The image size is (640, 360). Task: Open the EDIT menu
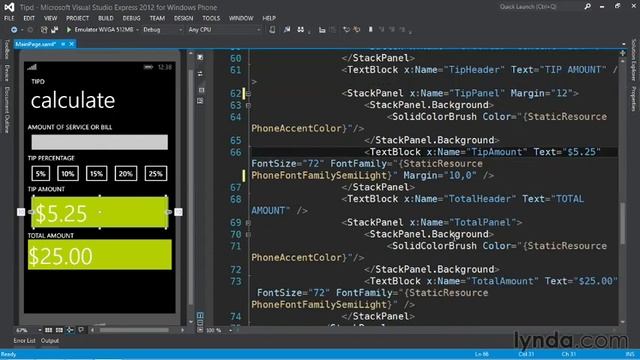(29, 18)
